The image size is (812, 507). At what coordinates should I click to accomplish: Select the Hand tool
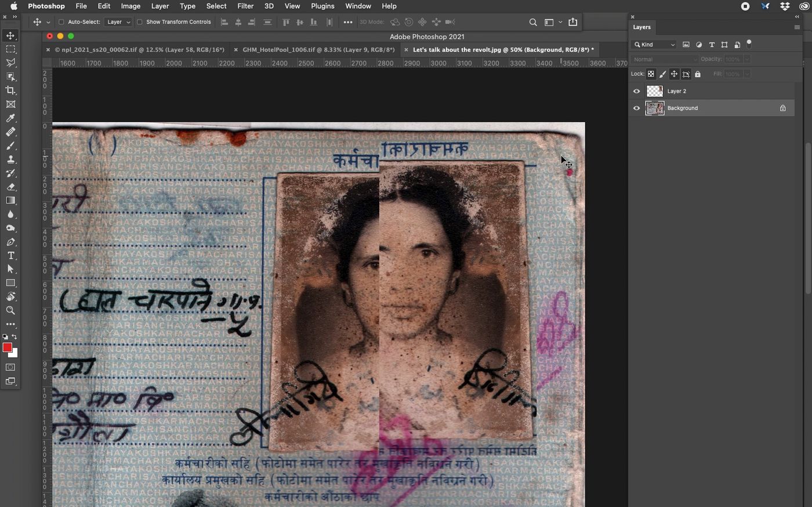click(x=10, y=296)
